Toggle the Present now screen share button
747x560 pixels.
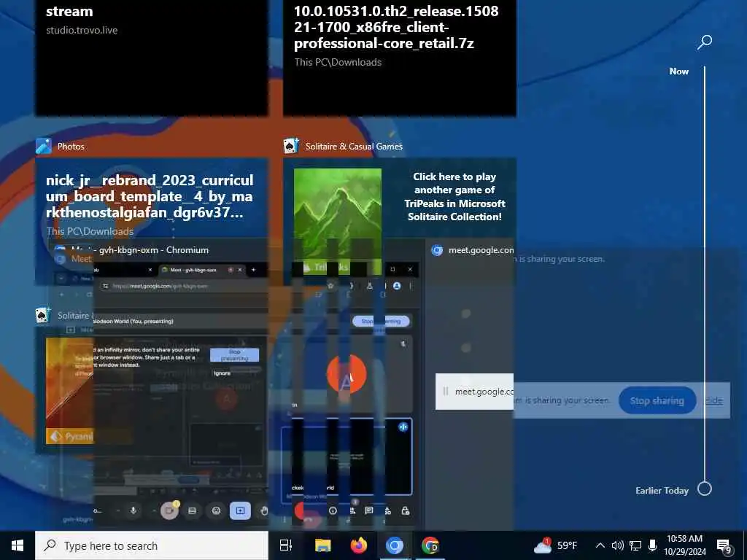click(240, 510)
